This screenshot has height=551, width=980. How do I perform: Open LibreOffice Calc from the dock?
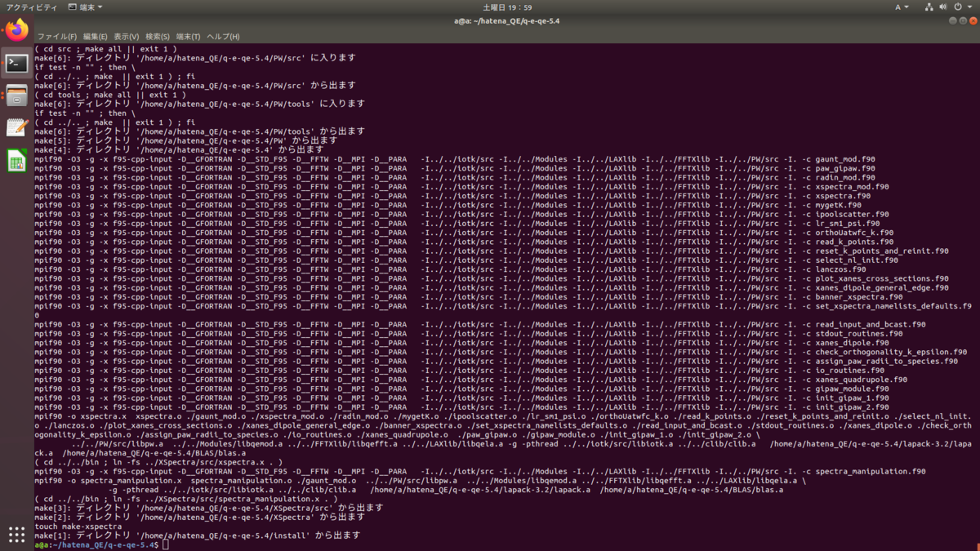point(16,160)
